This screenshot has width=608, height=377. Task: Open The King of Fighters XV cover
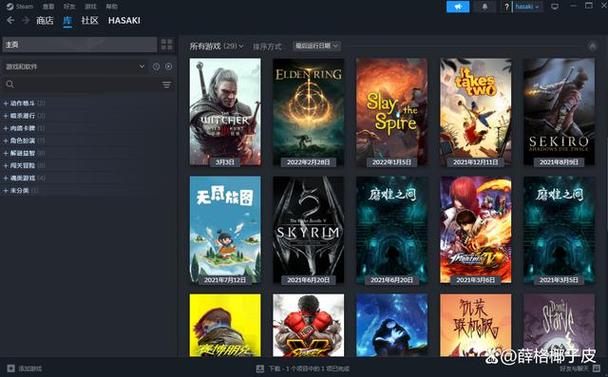point(476,230)
